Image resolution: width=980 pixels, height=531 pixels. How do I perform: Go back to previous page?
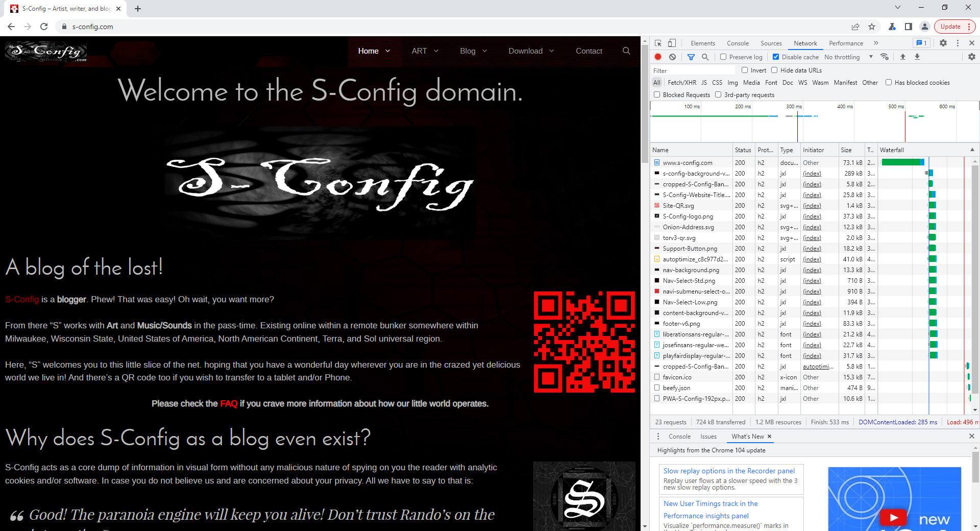(11, 27)
